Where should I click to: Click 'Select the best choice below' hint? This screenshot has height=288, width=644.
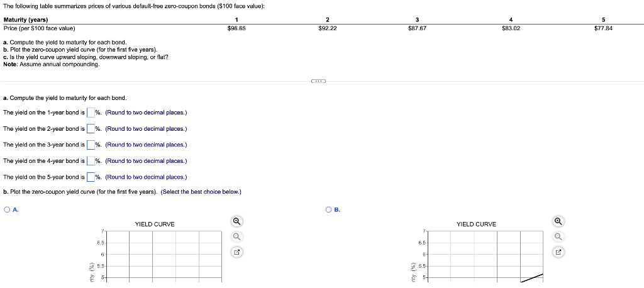(201, 192)
